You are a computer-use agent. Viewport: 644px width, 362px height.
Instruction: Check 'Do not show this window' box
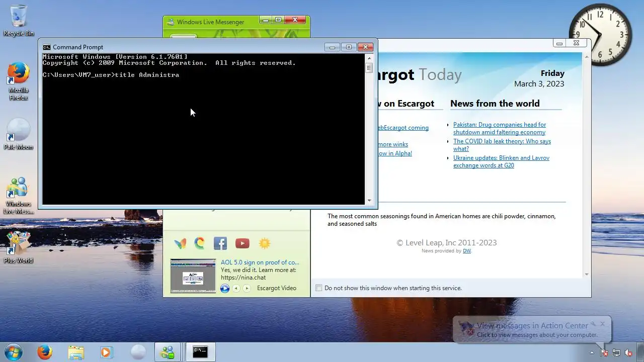[x=318, y=288]
